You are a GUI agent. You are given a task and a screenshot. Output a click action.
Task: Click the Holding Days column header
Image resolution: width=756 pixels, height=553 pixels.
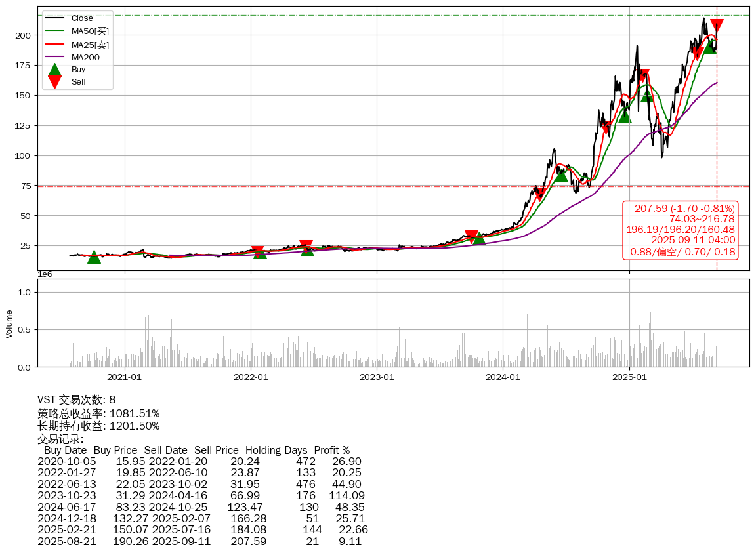[276, 451]
